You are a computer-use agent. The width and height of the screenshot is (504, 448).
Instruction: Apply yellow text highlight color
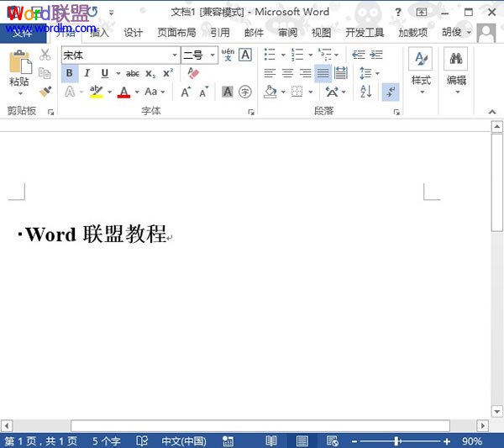point(96,92)
